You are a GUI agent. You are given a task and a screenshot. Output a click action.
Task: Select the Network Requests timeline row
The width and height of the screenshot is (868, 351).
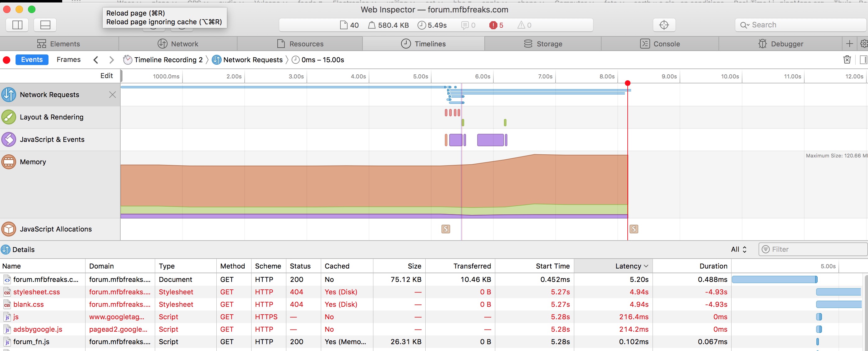point(60,95)
